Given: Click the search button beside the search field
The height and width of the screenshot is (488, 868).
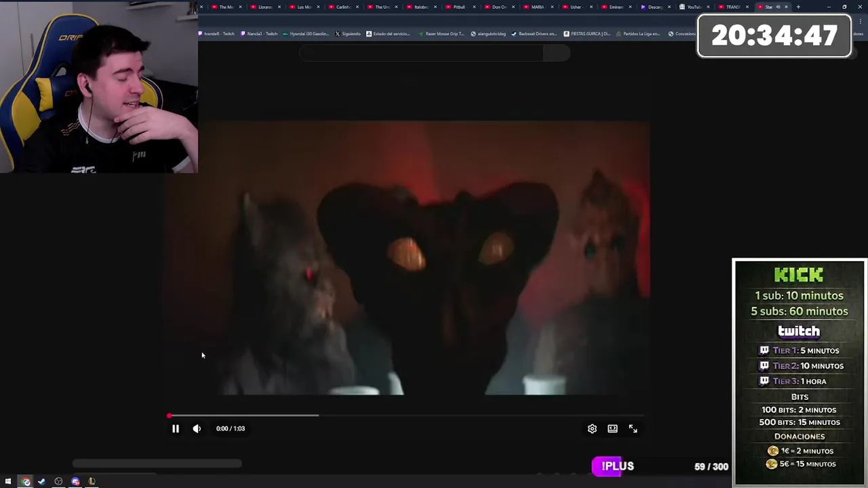Looking at the screenshot, I should click(x=557, y=53).
